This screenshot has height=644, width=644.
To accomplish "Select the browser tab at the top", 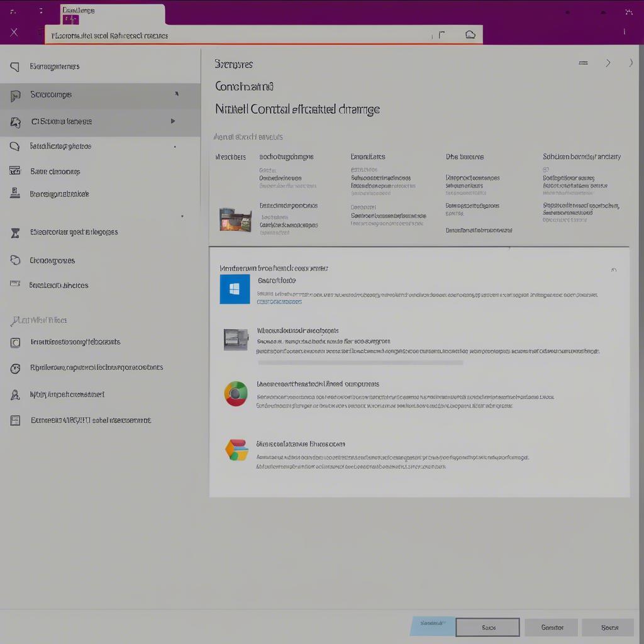I will 113,15.
